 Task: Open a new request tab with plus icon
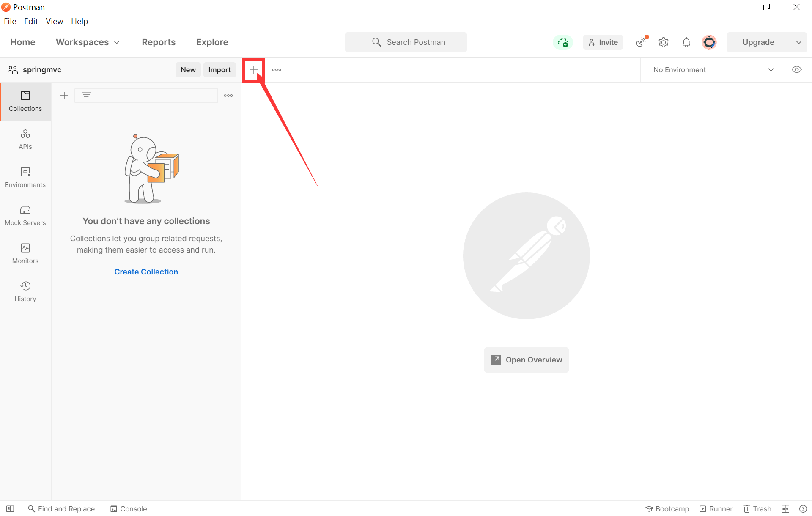click(254, 70)
